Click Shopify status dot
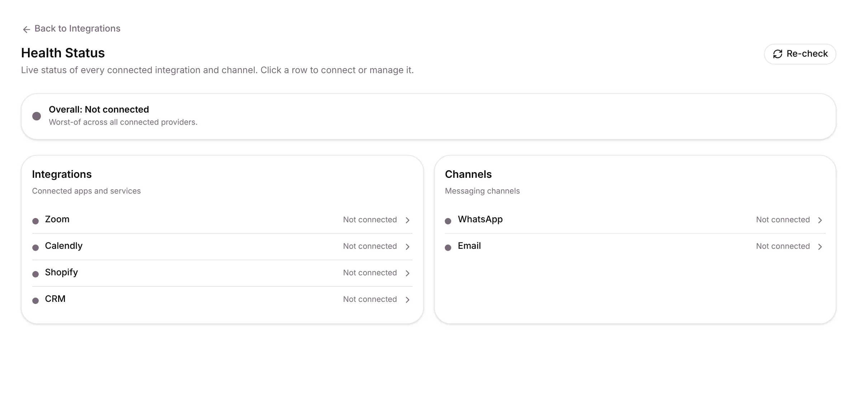 [36, 274]
